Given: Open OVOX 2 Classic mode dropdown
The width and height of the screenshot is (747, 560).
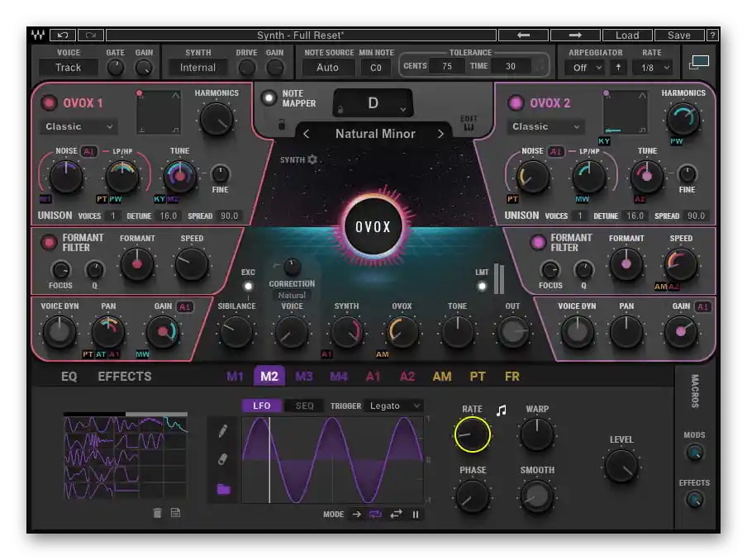Looking at the screenshot, I should 545,126.
